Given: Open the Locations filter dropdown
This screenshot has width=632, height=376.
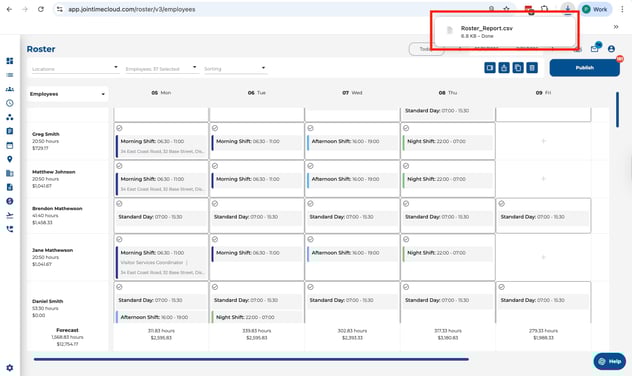Looking at the screenshot, I should pyautogui.click(x=75, y=69).
